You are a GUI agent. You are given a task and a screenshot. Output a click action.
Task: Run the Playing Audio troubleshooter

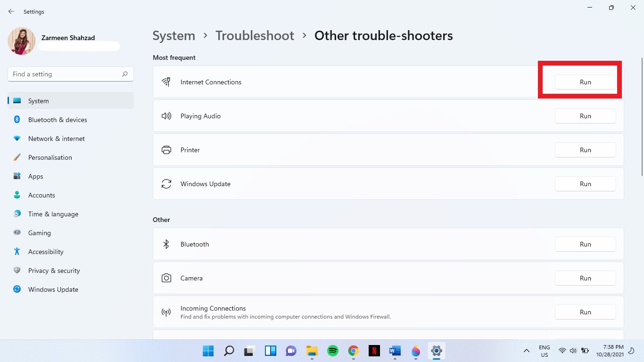(585, 115)
